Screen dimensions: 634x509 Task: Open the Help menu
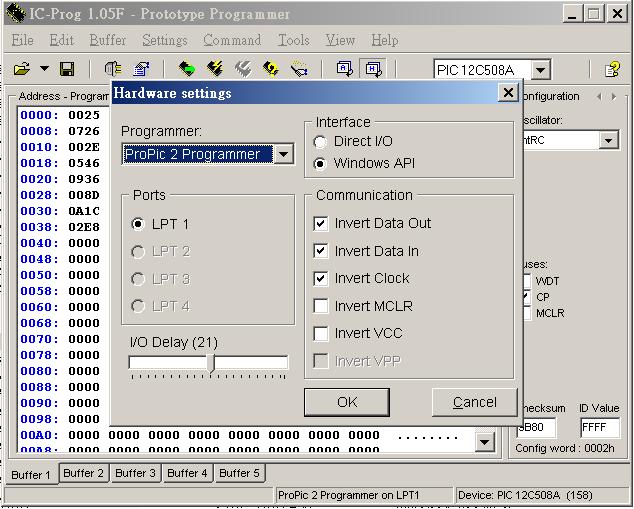click(385, 40)
